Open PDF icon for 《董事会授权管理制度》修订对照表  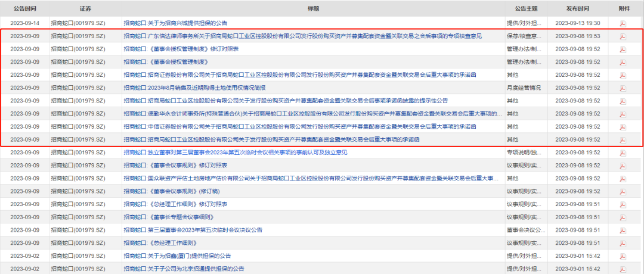click(623, 49)
